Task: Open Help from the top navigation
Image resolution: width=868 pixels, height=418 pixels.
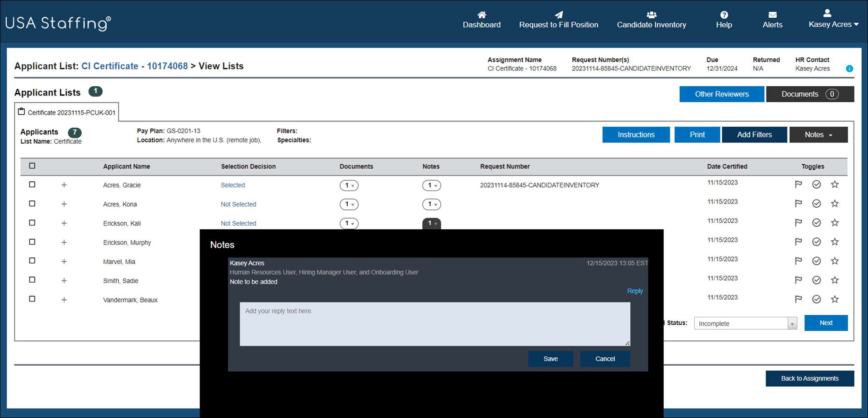Action: point(724,20)
